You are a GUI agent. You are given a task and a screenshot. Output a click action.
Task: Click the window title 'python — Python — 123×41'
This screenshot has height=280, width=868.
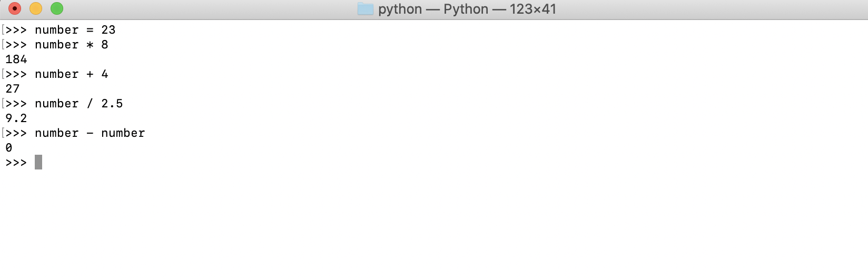click(467, 9)
